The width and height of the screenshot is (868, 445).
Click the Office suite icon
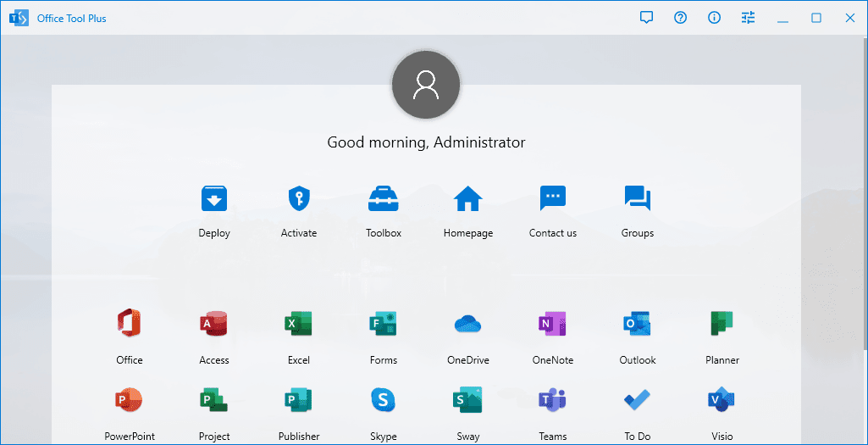pos(130,324)
